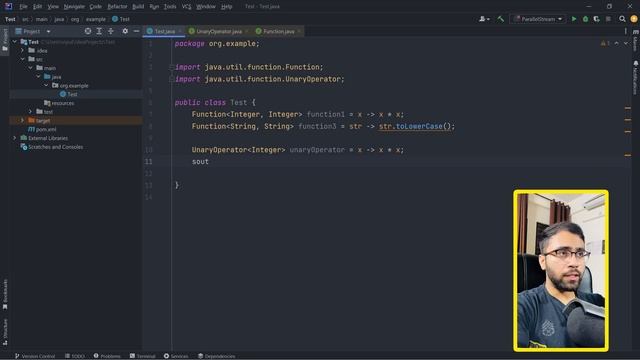Close the Test.java tab

coord(180,31)
